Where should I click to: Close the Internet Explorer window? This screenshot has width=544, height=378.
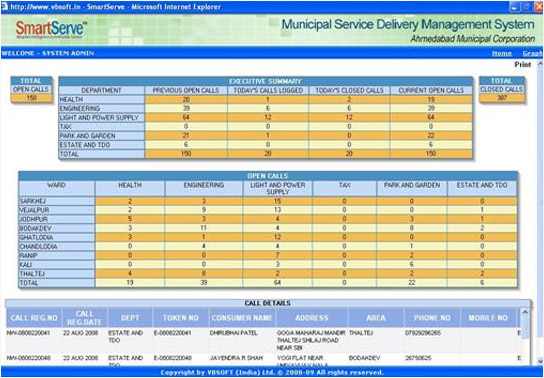pyautogui.click(x=539, y=7)
